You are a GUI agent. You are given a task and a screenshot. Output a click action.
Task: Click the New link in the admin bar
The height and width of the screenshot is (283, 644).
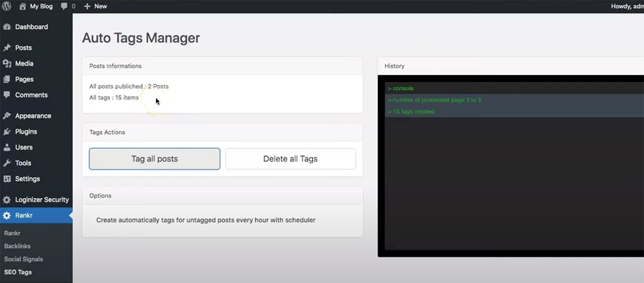[101, 6]
